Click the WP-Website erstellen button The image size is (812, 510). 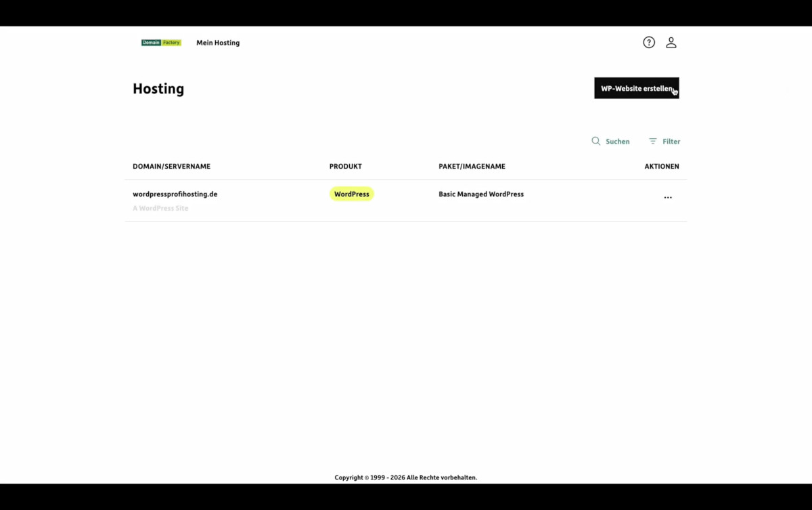point(637,88)
